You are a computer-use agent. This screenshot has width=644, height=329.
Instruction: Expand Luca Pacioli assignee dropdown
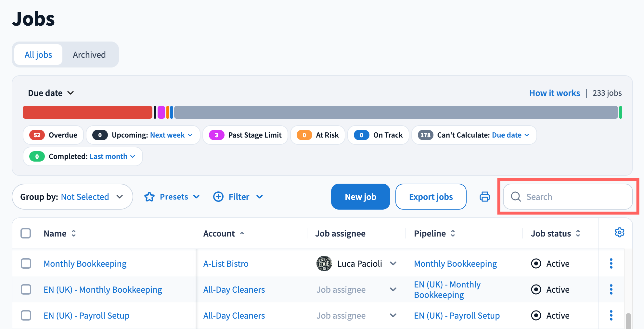393,263
